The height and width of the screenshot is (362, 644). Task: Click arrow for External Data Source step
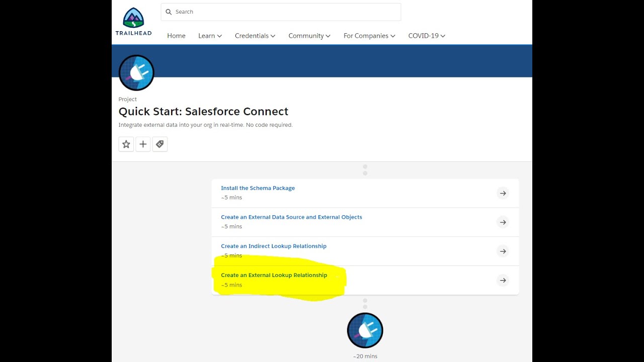(503, 222)
